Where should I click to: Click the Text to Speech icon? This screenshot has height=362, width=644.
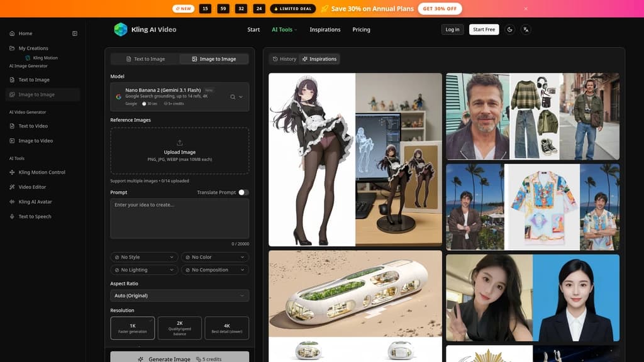tap(12, 216)
